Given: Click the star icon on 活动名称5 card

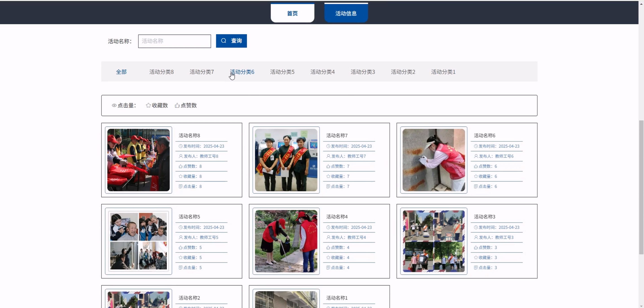Looking at the screenshot, I should [x=181, y=257].
